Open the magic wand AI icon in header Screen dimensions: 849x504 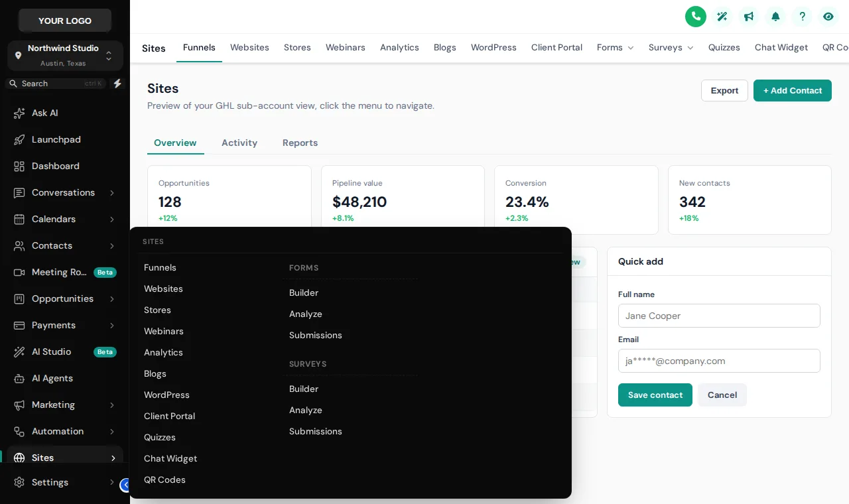click(x=722, y=17)
